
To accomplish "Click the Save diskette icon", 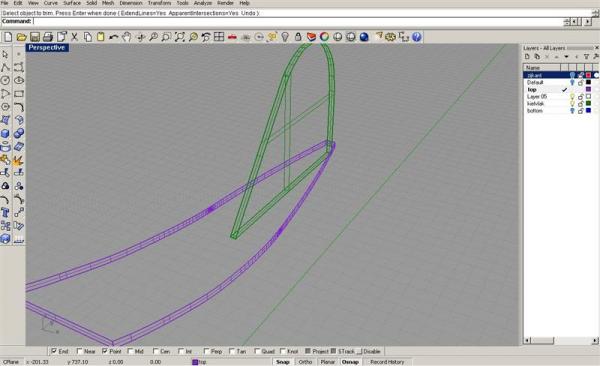I will pos(35,37).
